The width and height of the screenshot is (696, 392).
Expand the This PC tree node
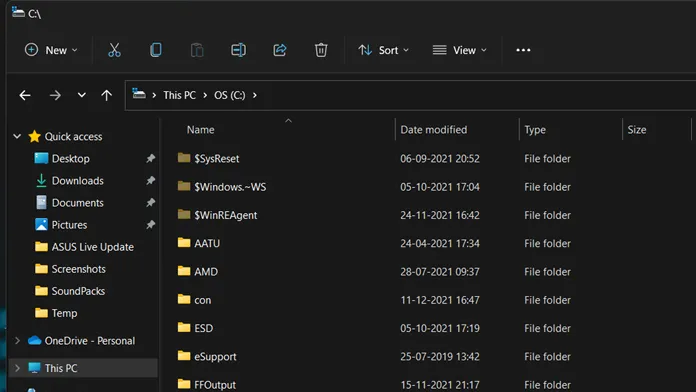[x=17, y=368]
